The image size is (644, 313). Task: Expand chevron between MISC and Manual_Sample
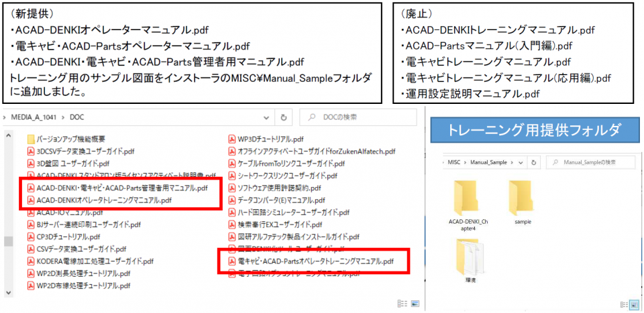click(x=466, y=162)
